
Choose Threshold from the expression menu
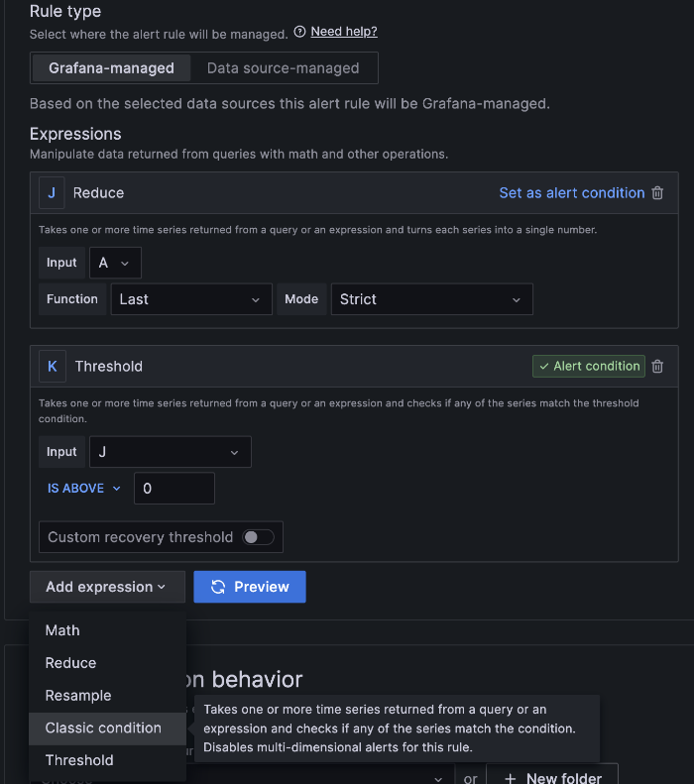click(107, 760)
